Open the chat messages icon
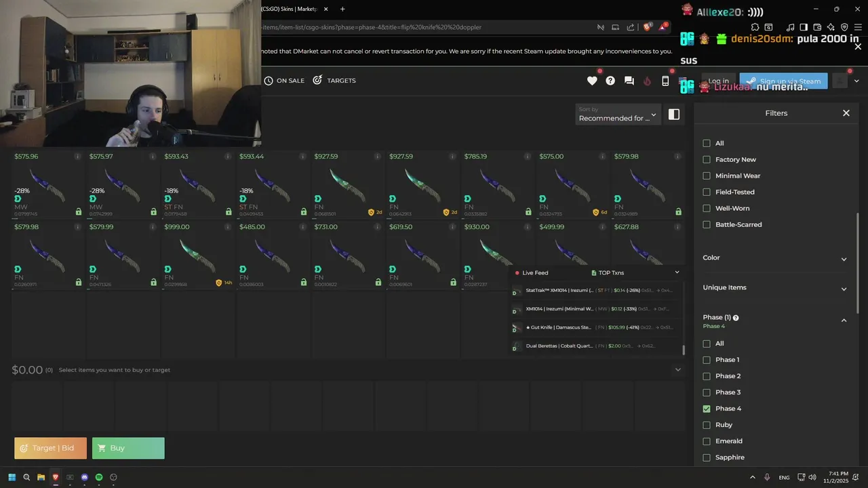The width and height of the screenshot is (868, 488). click(x=629, y=81)
